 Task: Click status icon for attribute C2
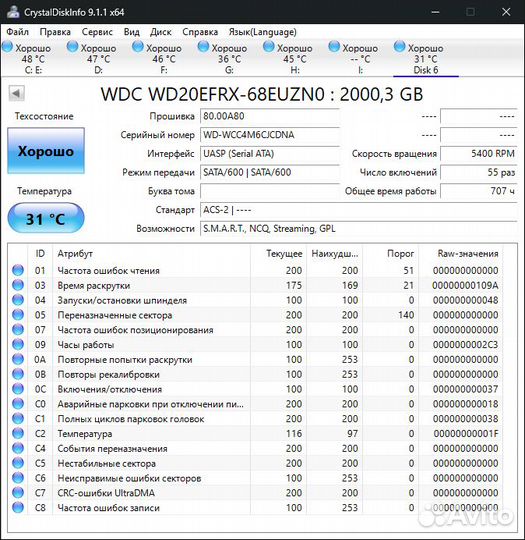(18, 433)
